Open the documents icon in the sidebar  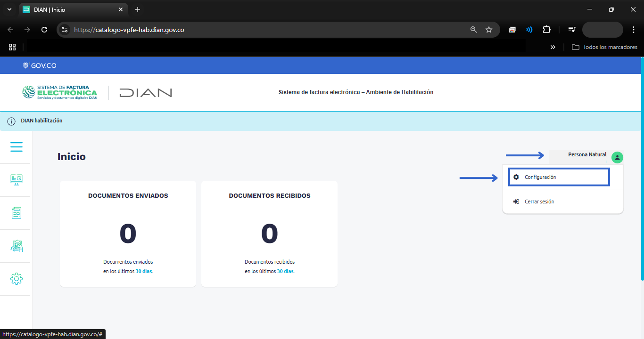pos(17,213)
